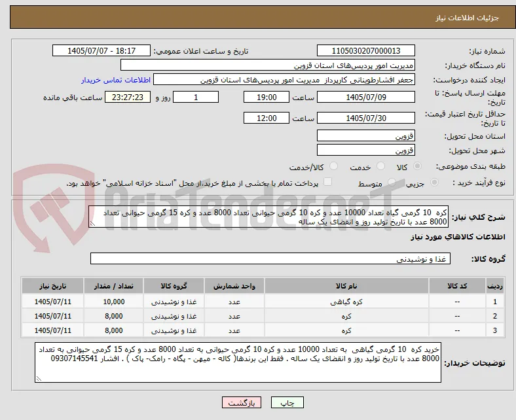The width and height of the screenshot is (516, 420).
Task: Click the quantity 10,000 in row 1
Action: [x=114, y=302]
